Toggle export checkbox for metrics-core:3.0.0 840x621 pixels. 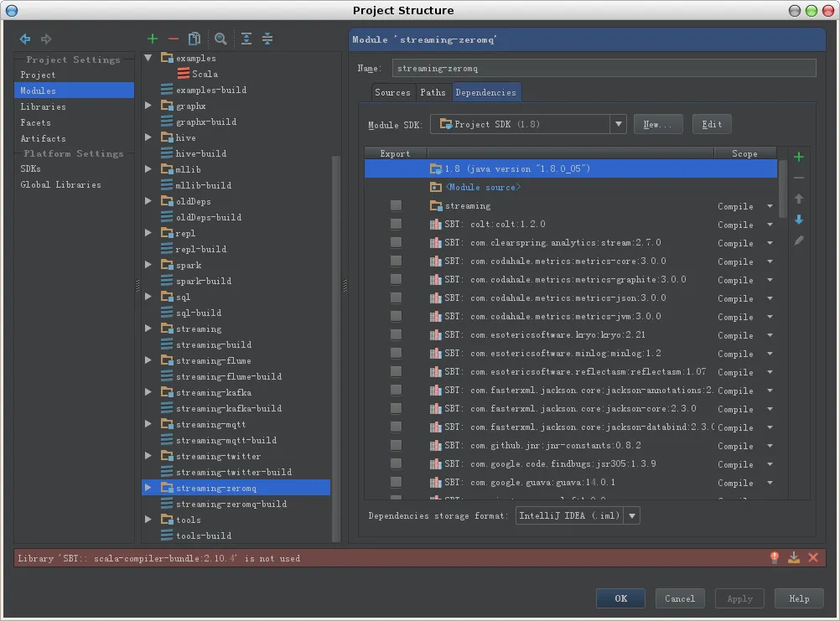point(396,261)
